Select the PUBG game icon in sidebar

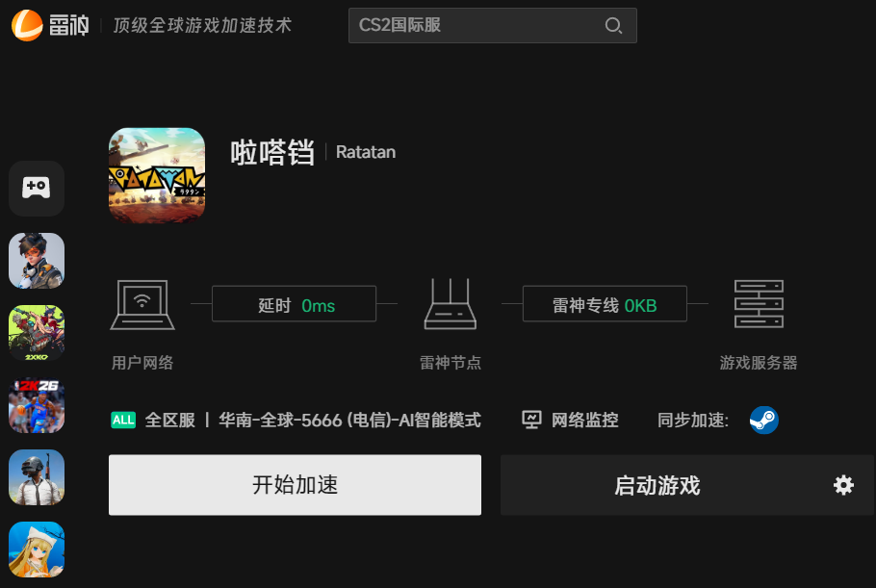coord(37,477)
